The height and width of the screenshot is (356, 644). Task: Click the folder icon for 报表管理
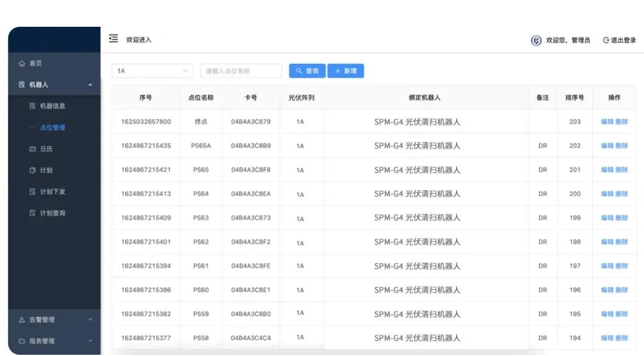tap(22, 341)
